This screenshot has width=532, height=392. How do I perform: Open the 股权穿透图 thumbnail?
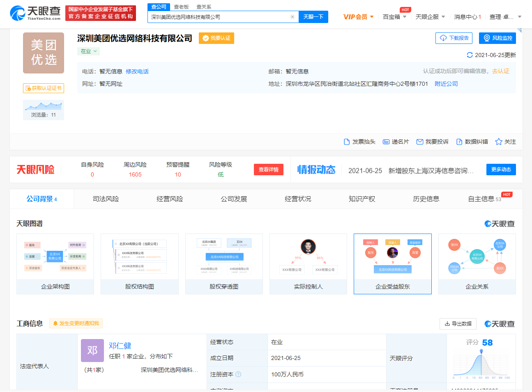224,264
